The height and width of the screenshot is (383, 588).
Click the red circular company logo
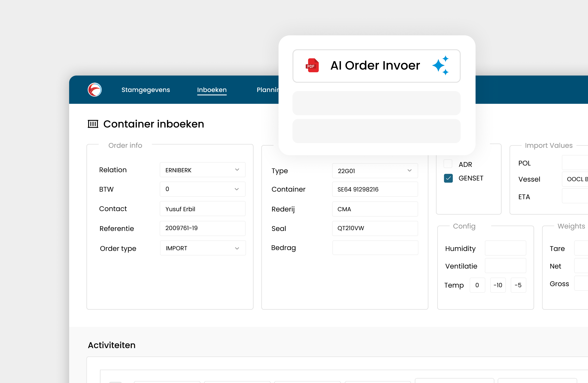(x=95, y=90)
